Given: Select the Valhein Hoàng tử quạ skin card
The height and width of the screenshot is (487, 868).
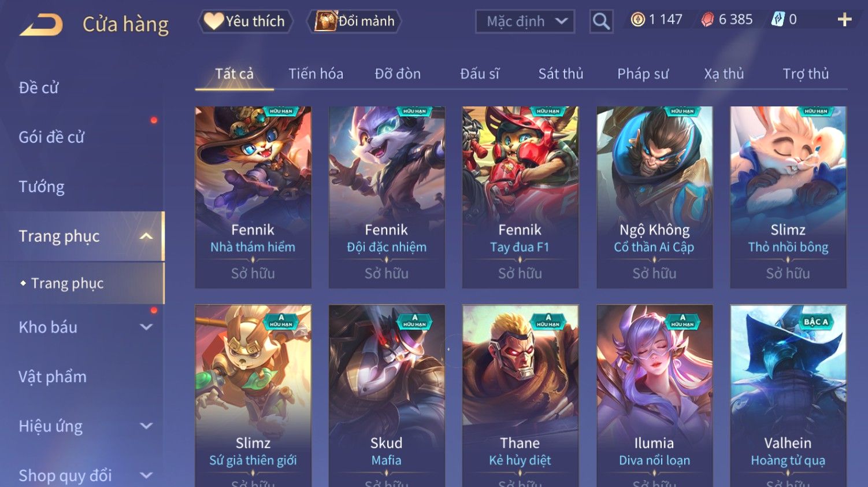Looking at the screenshot, I should tap(788, 396).
